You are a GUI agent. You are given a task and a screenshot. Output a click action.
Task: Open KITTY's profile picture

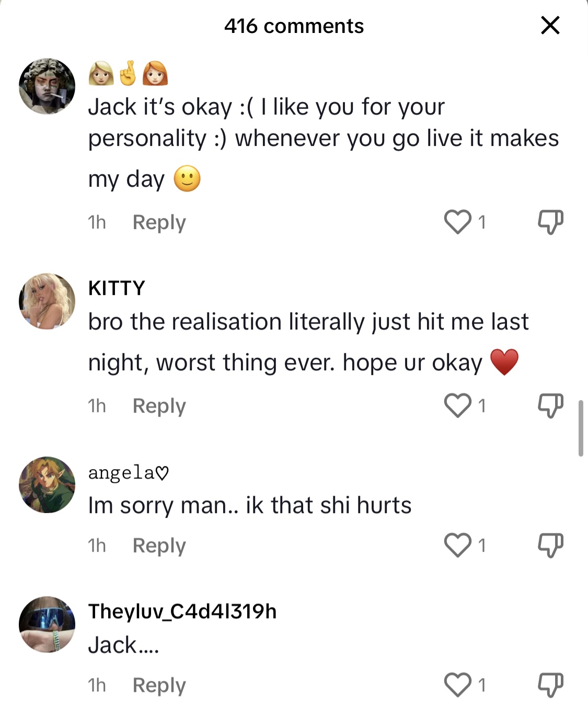click(47, 301)
